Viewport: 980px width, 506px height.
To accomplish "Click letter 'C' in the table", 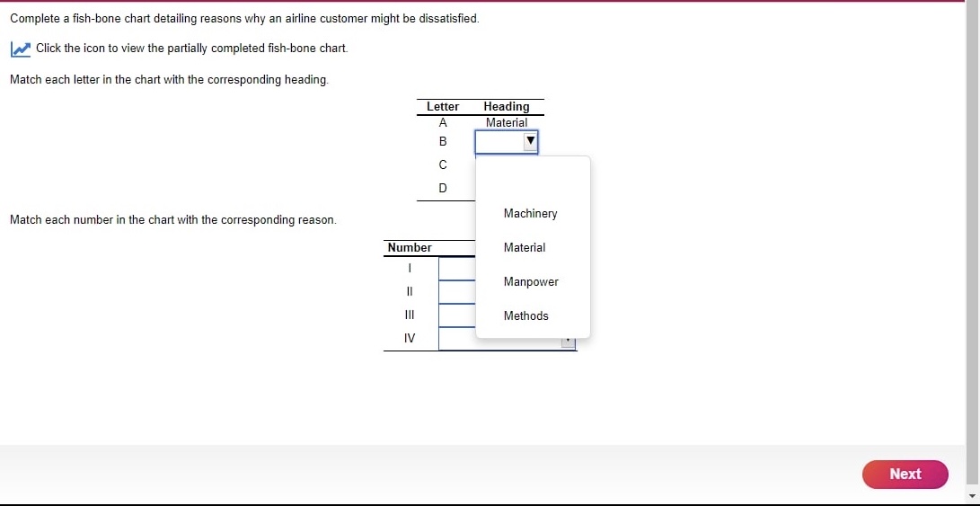I will 443,165.
